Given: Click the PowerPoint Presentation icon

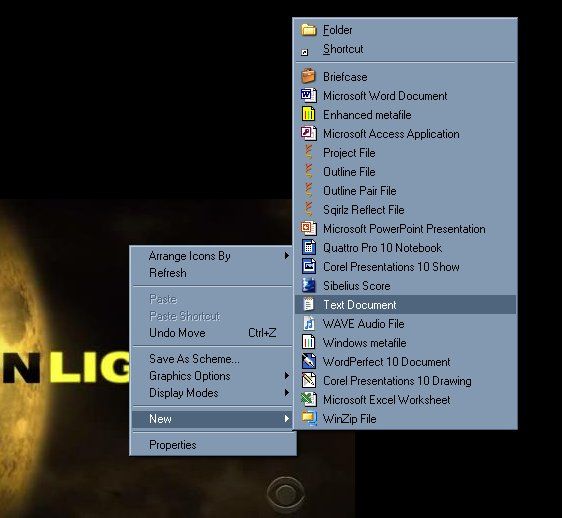Looking at the screenshot, I should pos(309,228).
